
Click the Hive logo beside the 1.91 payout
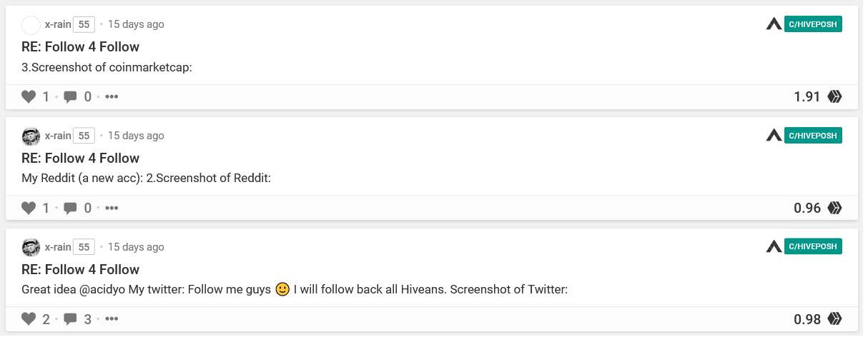pos(834,96)
